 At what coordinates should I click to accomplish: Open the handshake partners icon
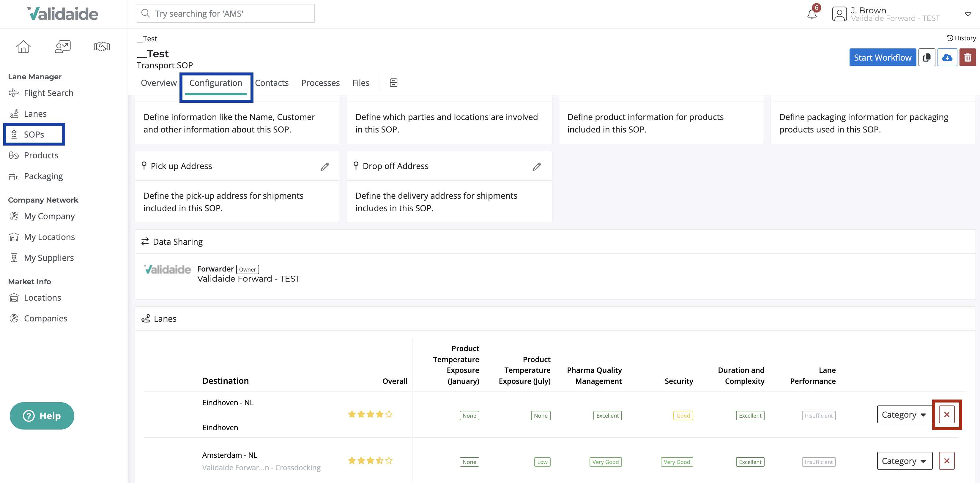[x=102, y=46]
